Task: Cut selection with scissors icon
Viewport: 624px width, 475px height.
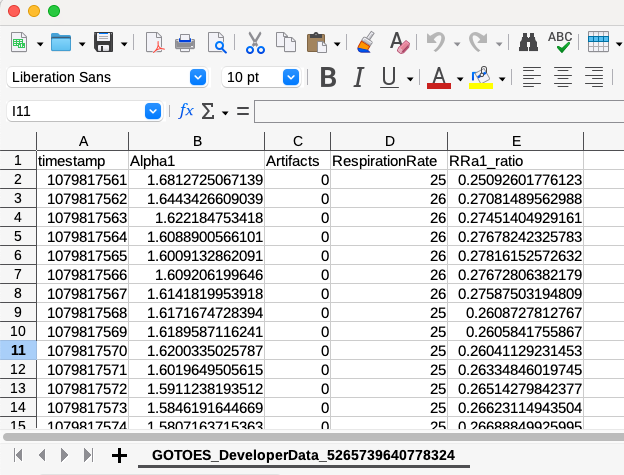Action: click(255, 42)
